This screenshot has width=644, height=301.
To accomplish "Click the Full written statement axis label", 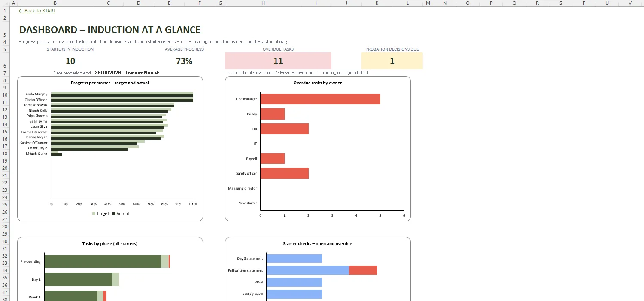I will 246,270.
